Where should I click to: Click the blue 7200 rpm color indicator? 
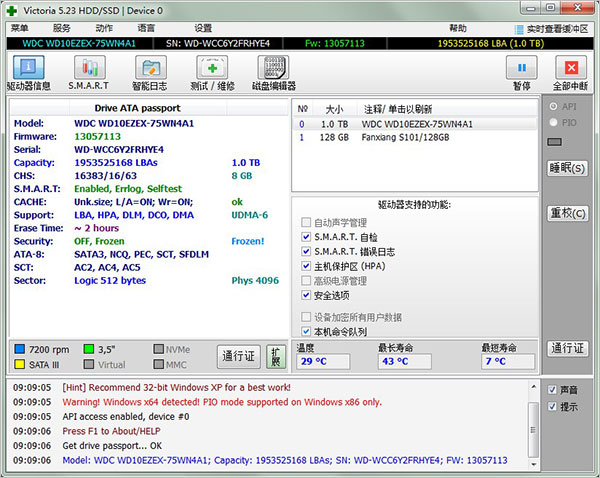point(21,349)
